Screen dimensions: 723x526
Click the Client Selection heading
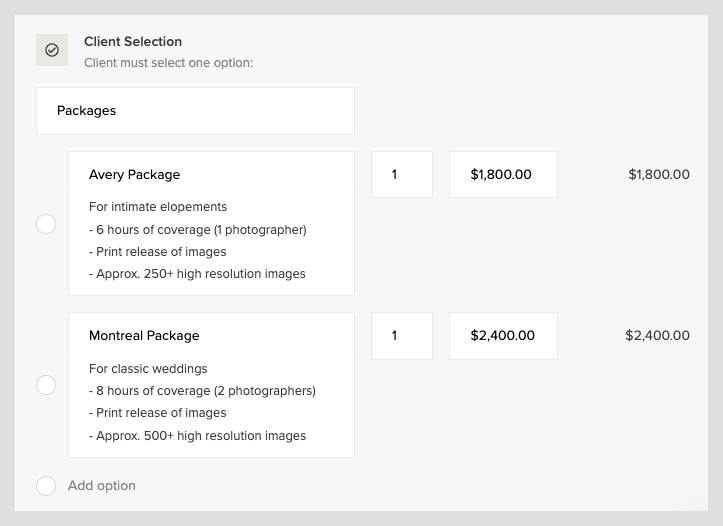click(x=133, y=41)
